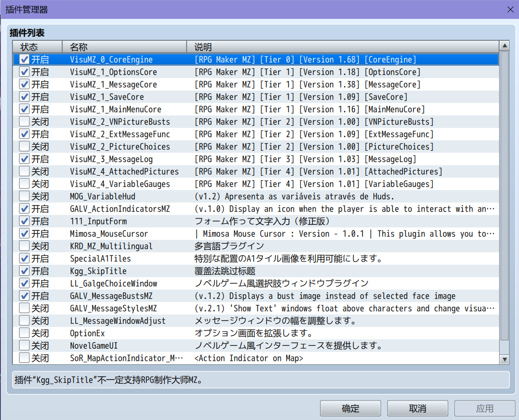Click the 'フォーム作って文字入力（修正版）' description
519x420 pixels.
[262, 221]
